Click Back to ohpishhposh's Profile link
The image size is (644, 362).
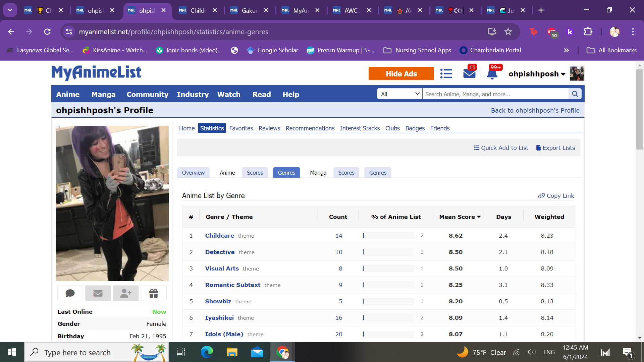535,110
